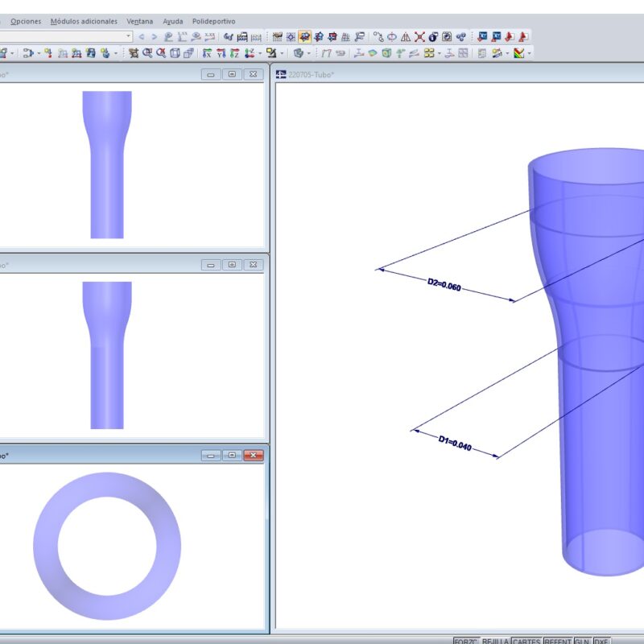
Task: Select the D2=0.060 dimension label
Action: click(x=444, y=284)
